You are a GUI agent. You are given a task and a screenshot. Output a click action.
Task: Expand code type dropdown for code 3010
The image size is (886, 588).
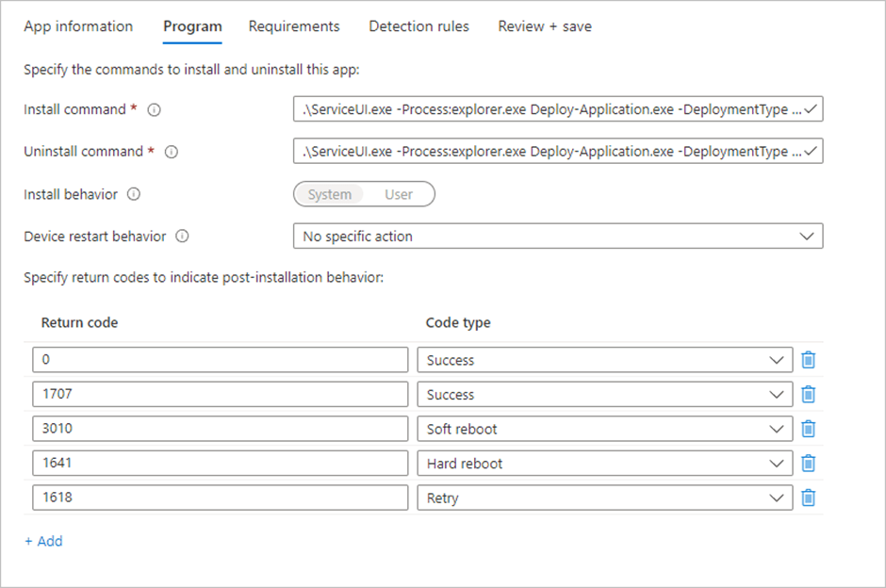coord(604,429)
